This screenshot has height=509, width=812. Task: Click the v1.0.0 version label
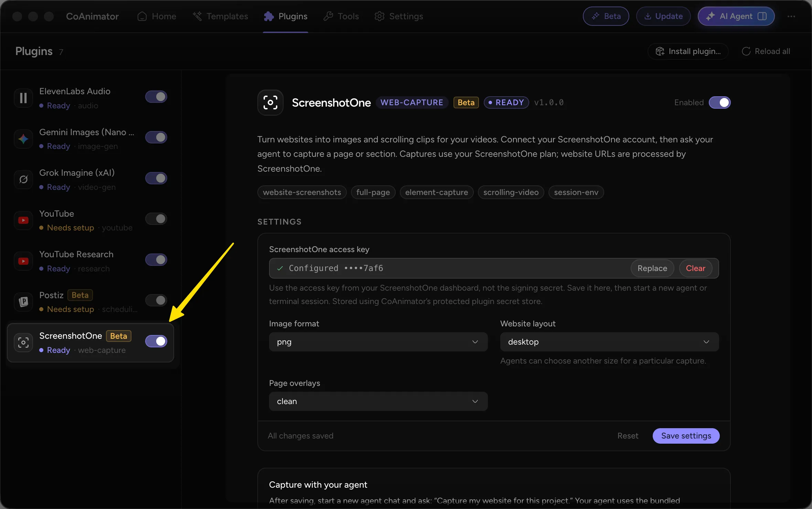click(x=549, y=102)
